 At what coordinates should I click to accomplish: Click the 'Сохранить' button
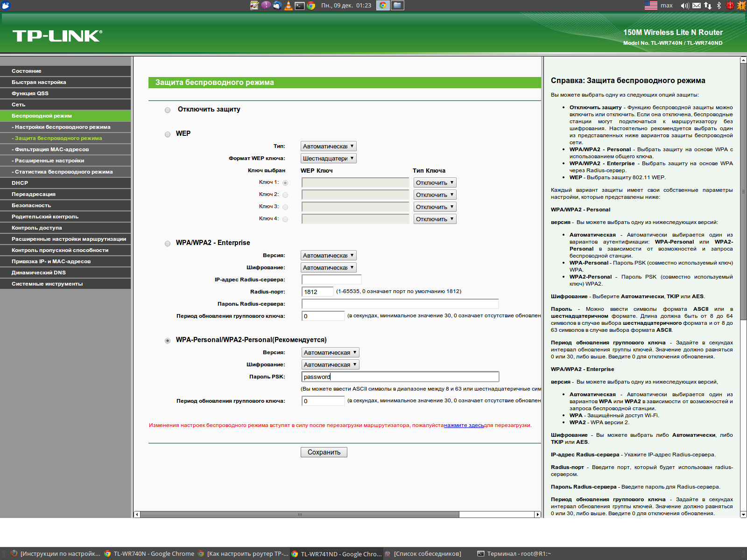coord(324,452)
